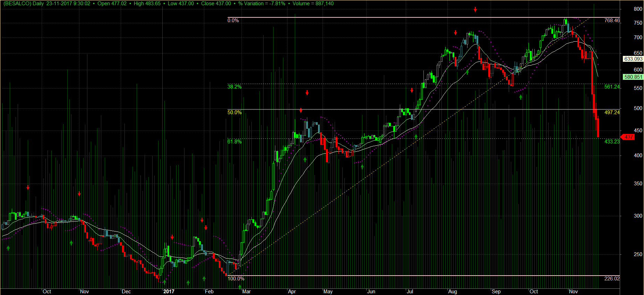Click the Apr date axis label

[x=292, y=292]
